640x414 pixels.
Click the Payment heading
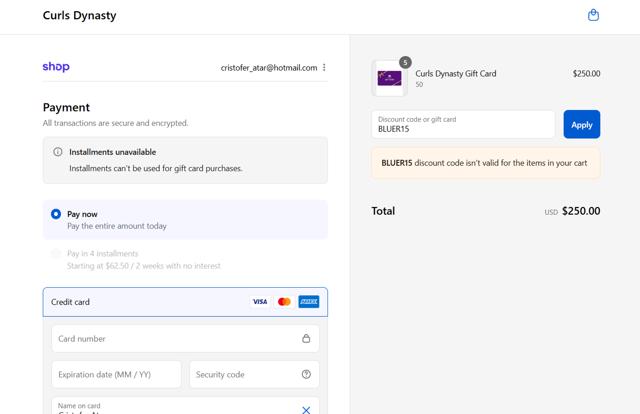(66, 107)
